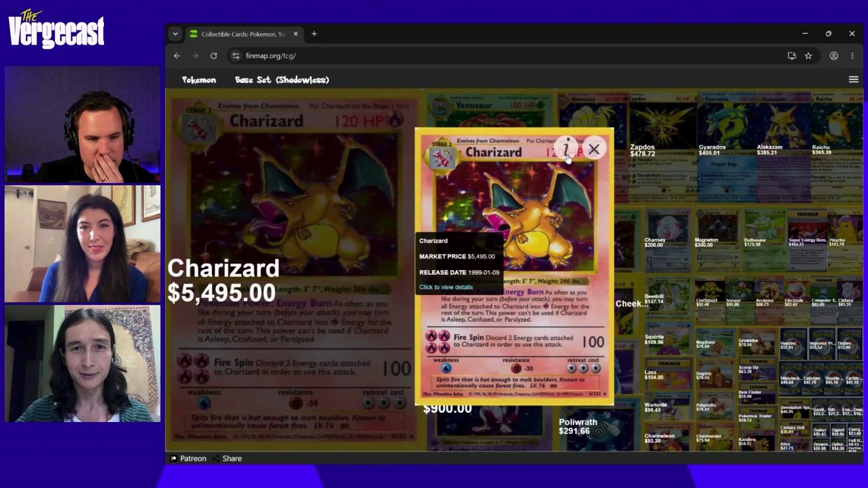Select the Bulbasaur $179.98 card
The image size is (868, 488).
click(x=765, y=240)
